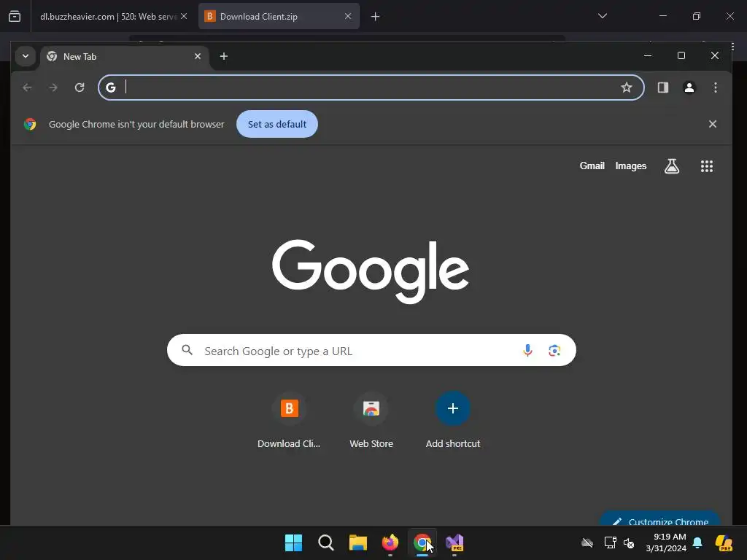Select the New Tab tab in Chrome

click(x=125, y=57)
